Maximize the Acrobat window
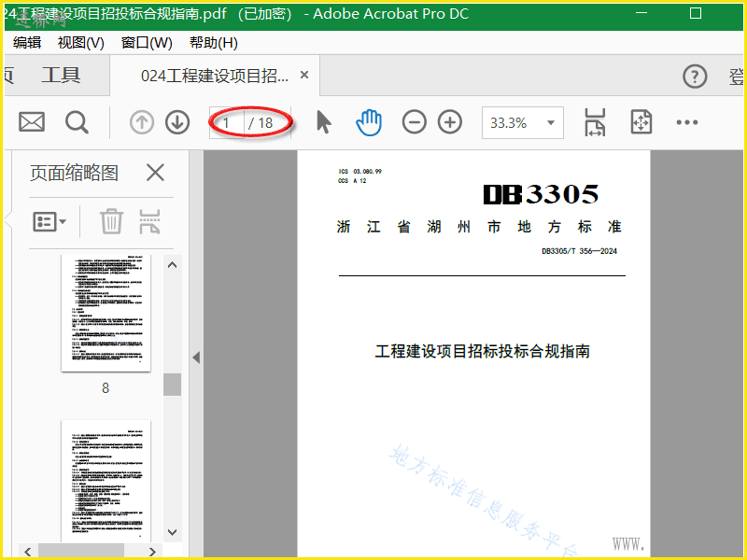Image resolution: width=747 pixels, height=560 pixels. (x=696, y=13)
